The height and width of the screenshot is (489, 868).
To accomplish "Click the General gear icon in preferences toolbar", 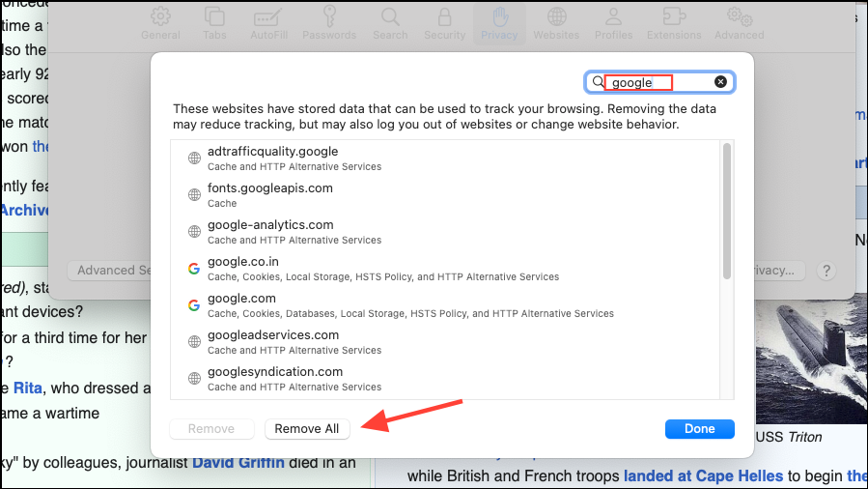I will (x=160, y=16).
